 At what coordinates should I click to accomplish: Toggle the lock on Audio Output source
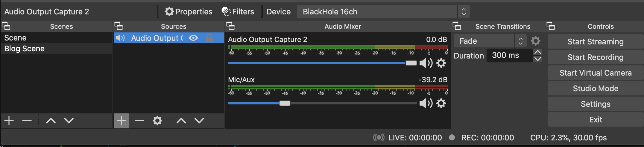pyautogui.click(x=209, y=38)
